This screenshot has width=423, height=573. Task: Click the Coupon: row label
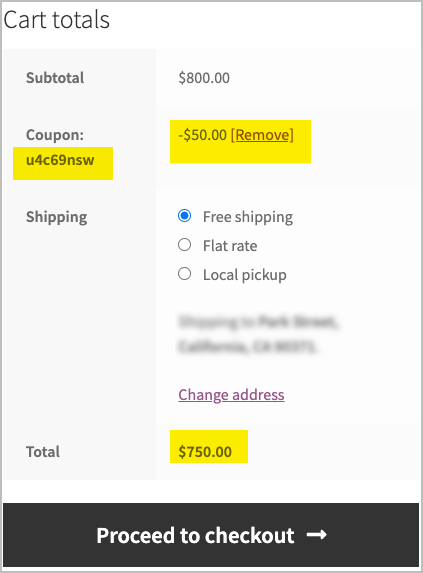pos(55,135)
